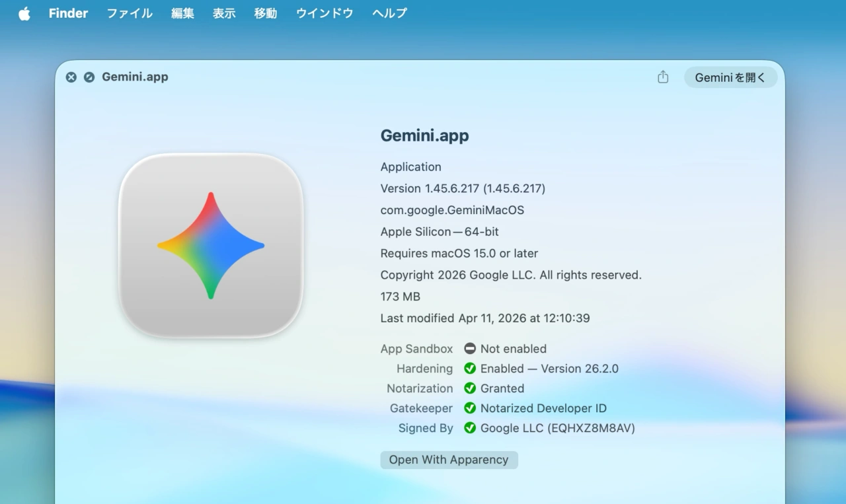The width and height of the screenshot is (846, 504).
Task: Select the 表示 menu in the menu bar
Action: [x=223, y=13]
